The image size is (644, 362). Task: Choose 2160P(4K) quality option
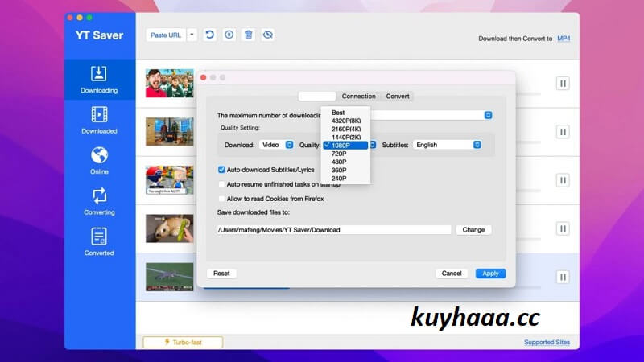[x=346, y=129]
